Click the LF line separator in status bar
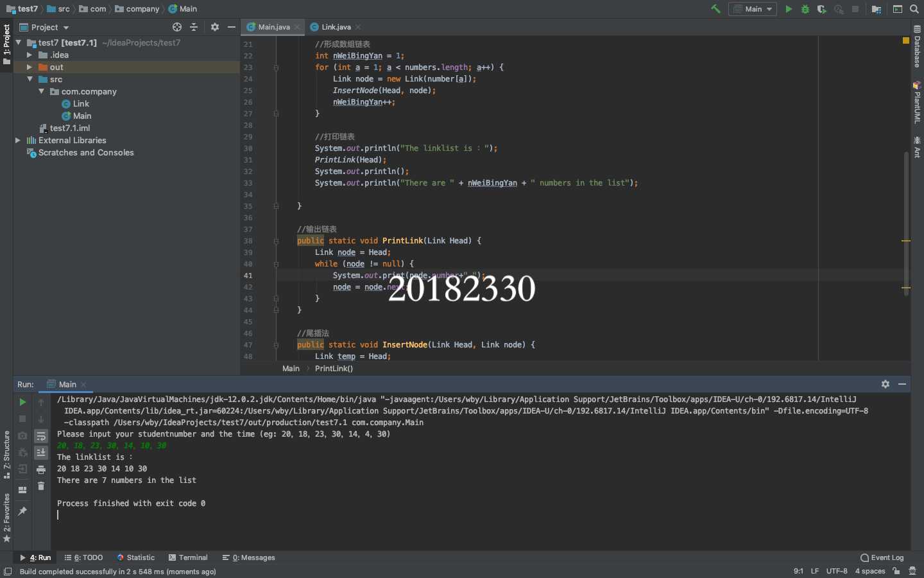The image size is (924, 578). [815, 571]
